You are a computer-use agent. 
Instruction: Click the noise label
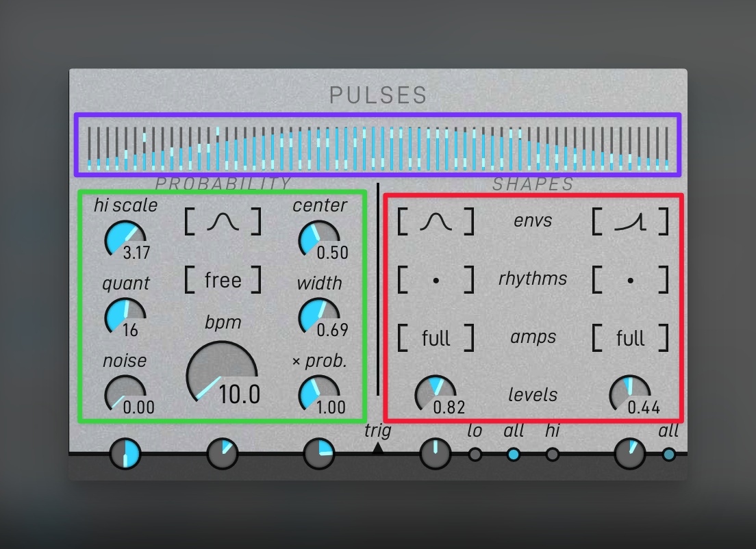click(125, 361)
